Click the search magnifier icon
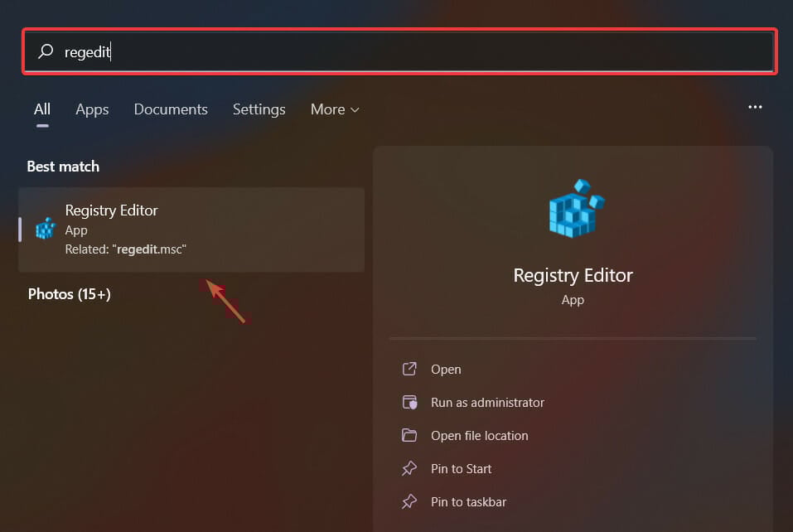793x532 pixels. point(45,51)
